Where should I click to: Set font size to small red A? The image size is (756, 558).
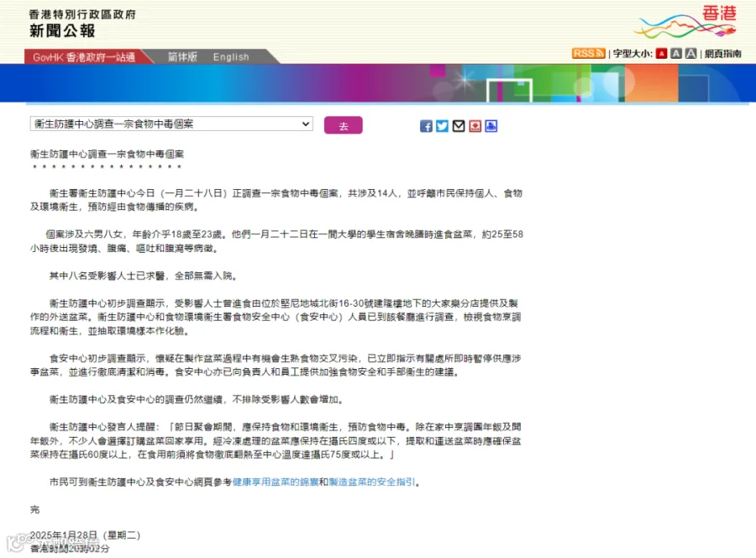pos(662,54)
